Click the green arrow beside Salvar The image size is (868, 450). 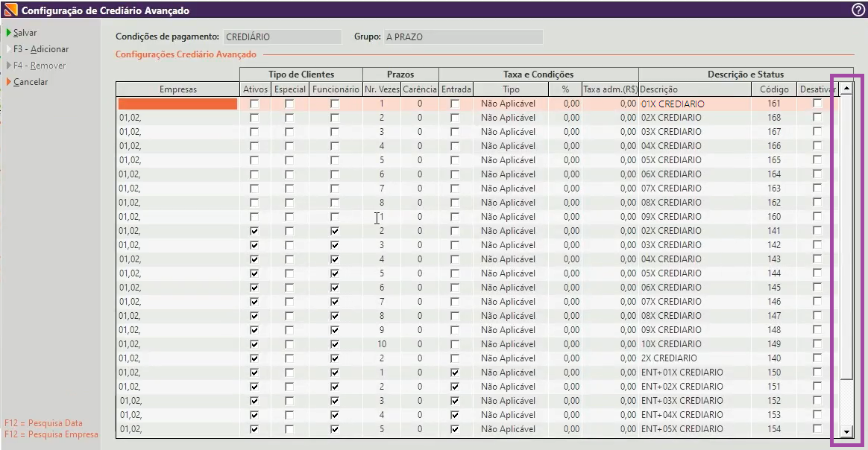(8, 33)
